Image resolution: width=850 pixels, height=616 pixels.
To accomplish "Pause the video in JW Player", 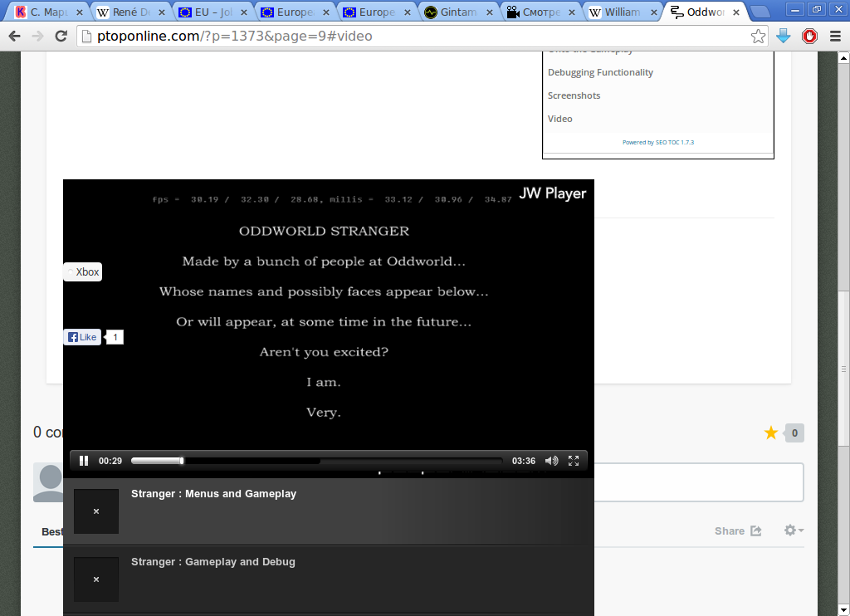I will 84,461.
